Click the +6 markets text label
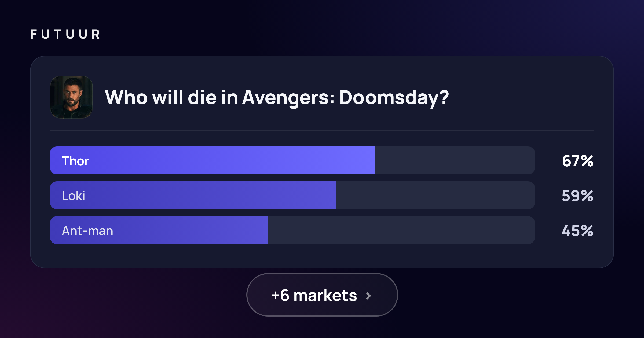 (x=314, y=296)
